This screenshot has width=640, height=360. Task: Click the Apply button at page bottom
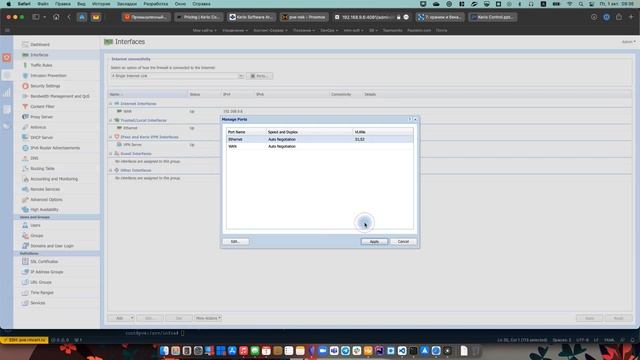(x=589, y=318)
